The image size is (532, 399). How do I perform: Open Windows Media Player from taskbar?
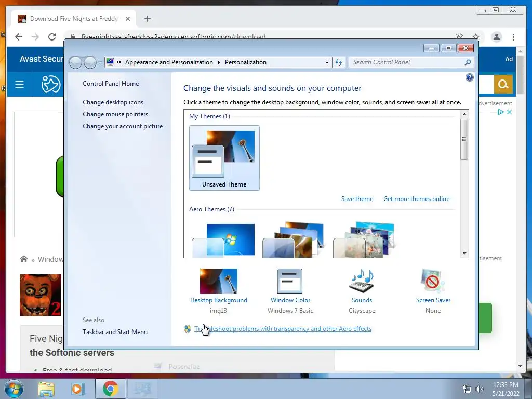(77, 389)
